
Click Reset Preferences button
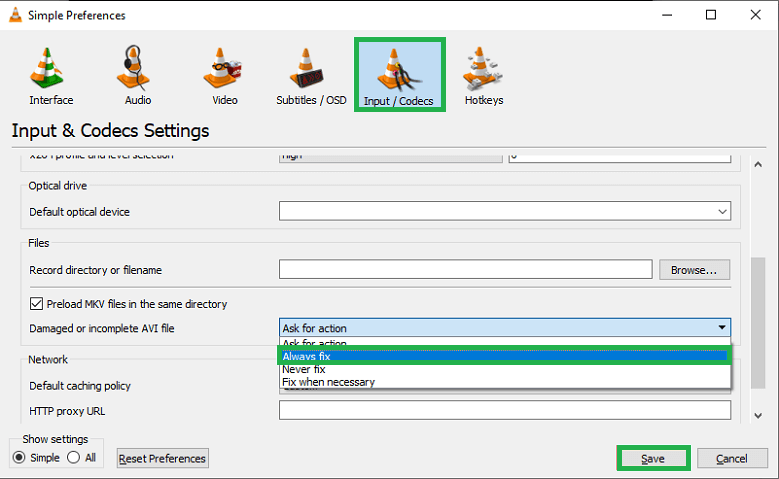[162, 458]
